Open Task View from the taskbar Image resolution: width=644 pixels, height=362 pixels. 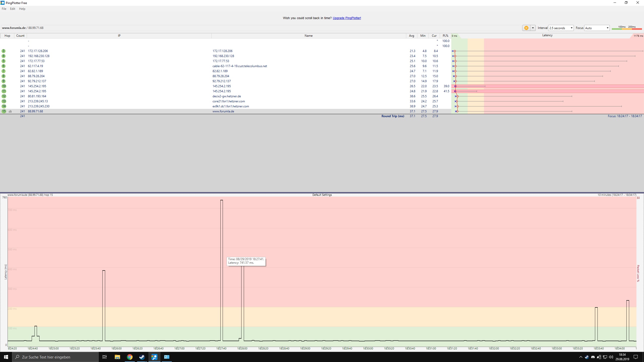pos(105,357)
